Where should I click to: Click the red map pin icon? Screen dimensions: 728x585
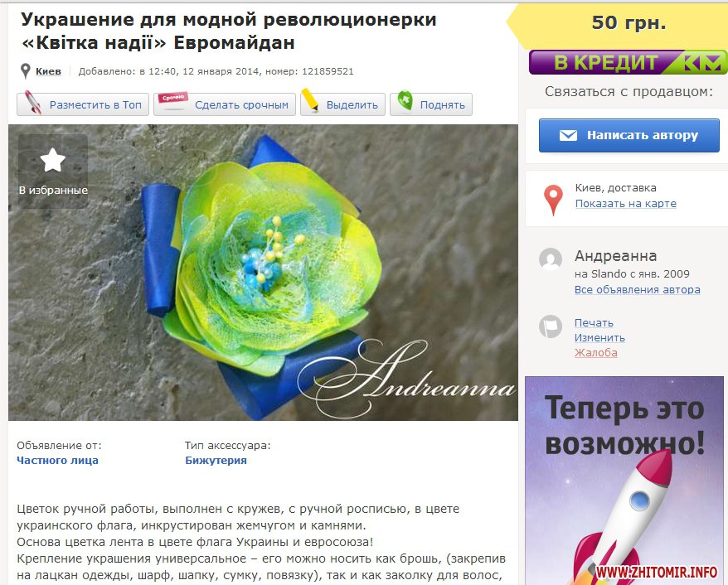[553, 200]
